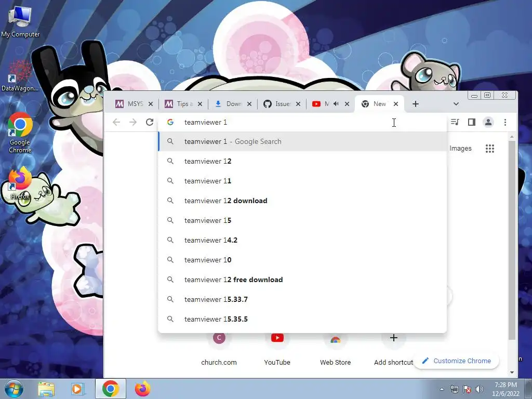
Task: Select the Firefox taskbar icon
Action: coord(142,389)
